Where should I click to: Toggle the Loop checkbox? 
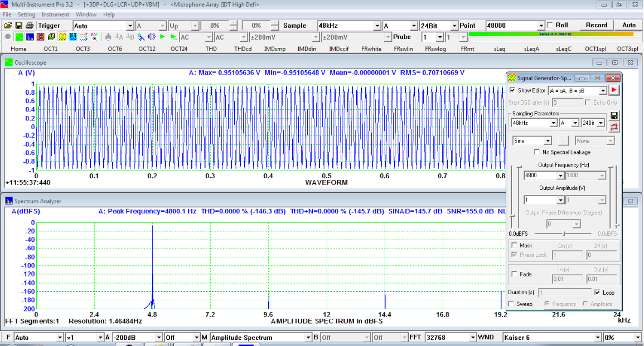click(x=597, y=292)
